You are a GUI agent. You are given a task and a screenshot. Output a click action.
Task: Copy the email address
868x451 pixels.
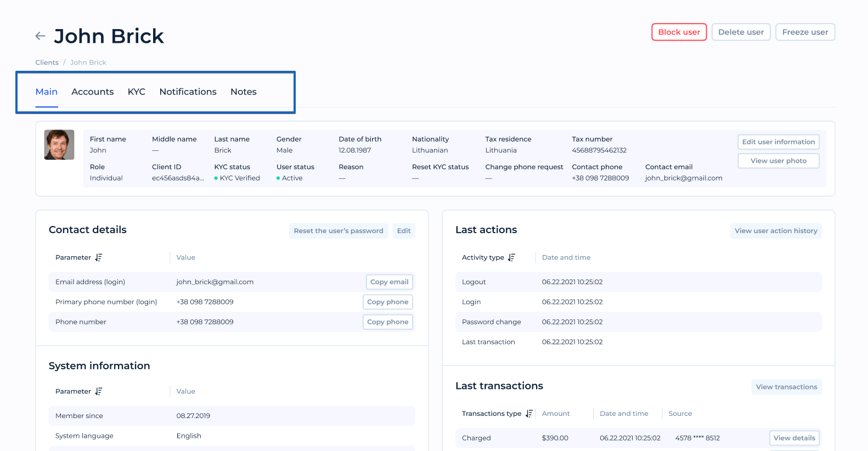[x=390, y=282]
